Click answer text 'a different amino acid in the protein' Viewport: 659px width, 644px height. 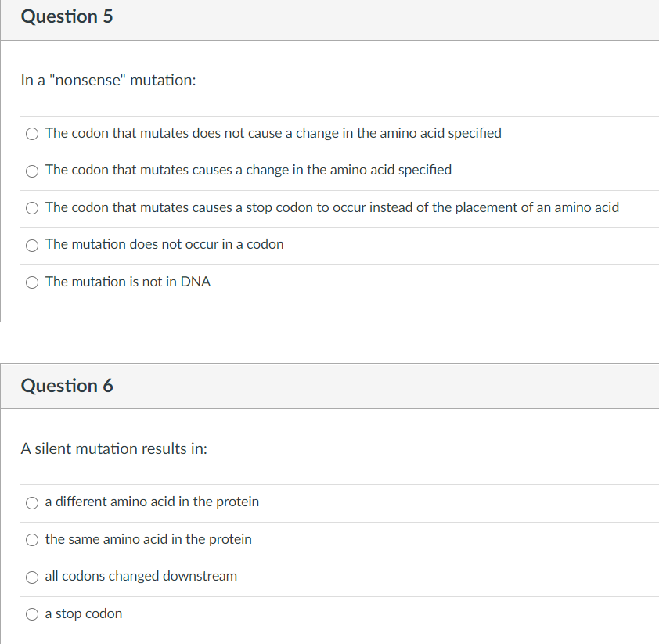[x=152, y=502]
